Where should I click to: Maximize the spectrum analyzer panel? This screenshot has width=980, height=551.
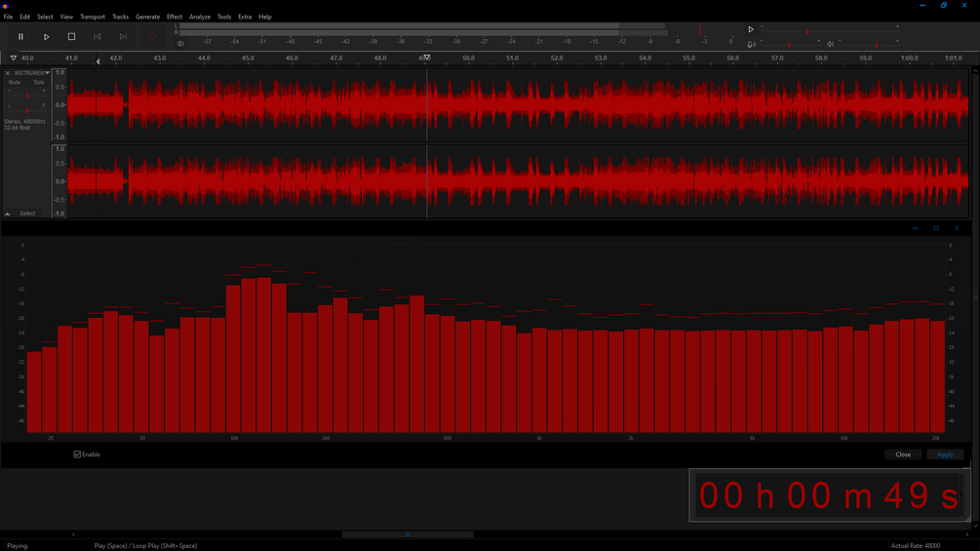(x=935, y=228)
